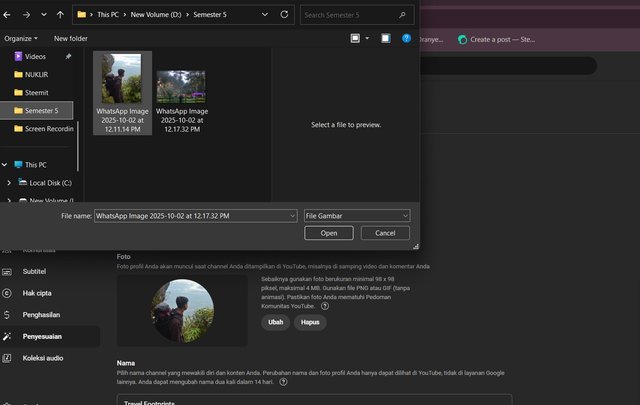Viewport: 640px width, 405px height.
Task: Click the pin icon next to Videos
Action: coord(68,56)
